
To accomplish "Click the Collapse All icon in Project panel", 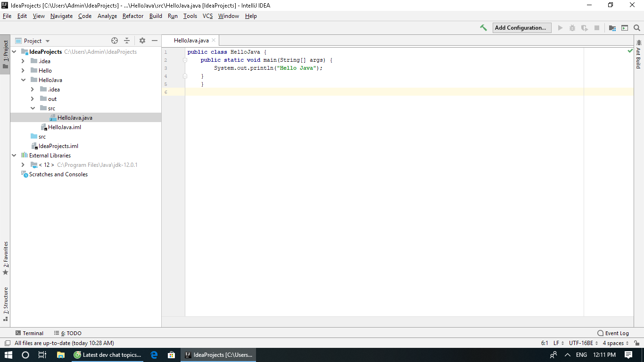I will click(x=127, y=41).
